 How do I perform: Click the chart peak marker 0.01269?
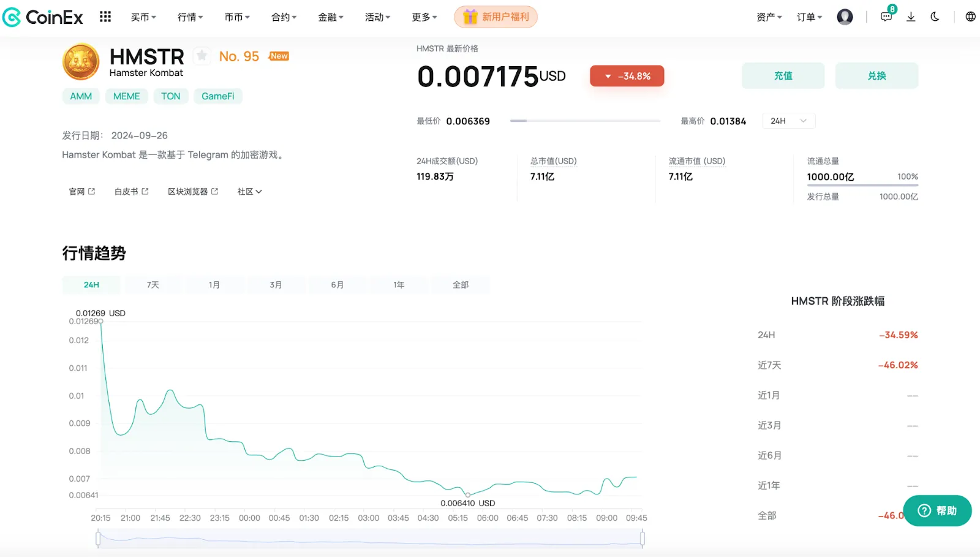101,321
